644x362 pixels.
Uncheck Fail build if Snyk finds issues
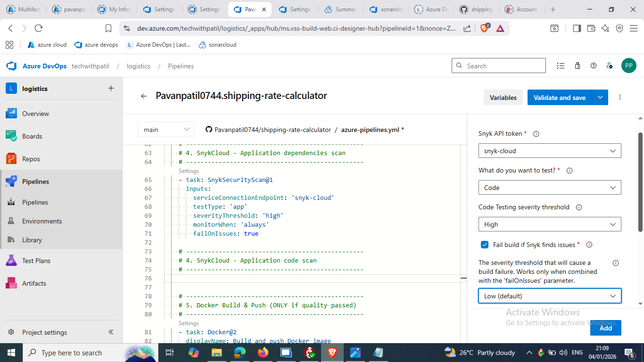click(x=485, y=245)
